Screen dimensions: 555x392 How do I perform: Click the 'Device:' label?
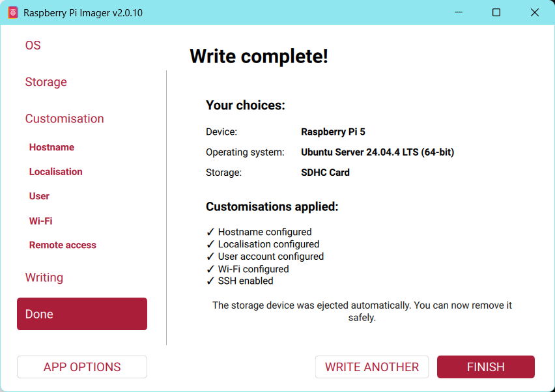(221, 132)
